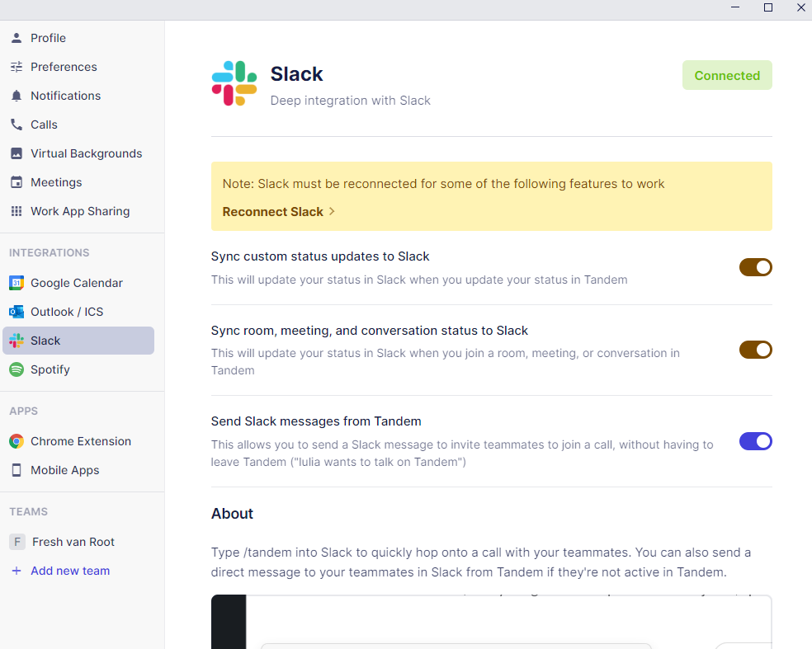The image size is (812, 649).
Task: Click the Virtual Backgrounds image icon
Action: click(17, 153)
